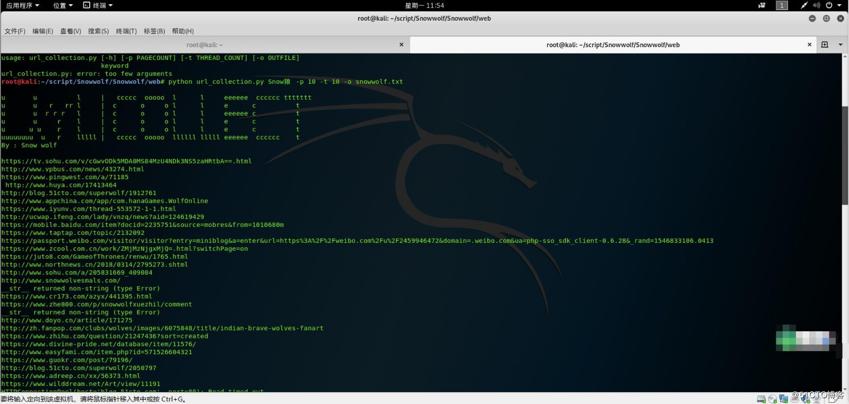Click the ucwap.ifeng.com URL line
Screen dimensions: 849x404
coord(102,217)
